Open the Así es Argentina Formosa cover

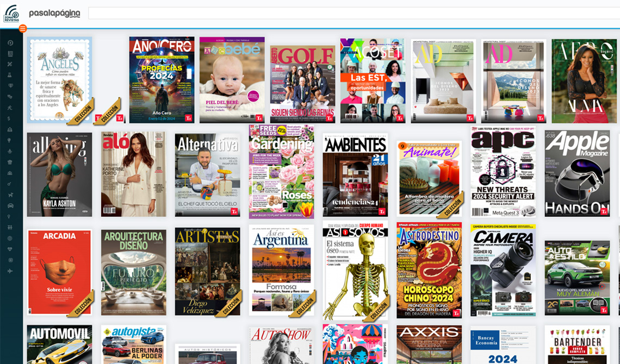pyautogui.click(x=282, y=270)
